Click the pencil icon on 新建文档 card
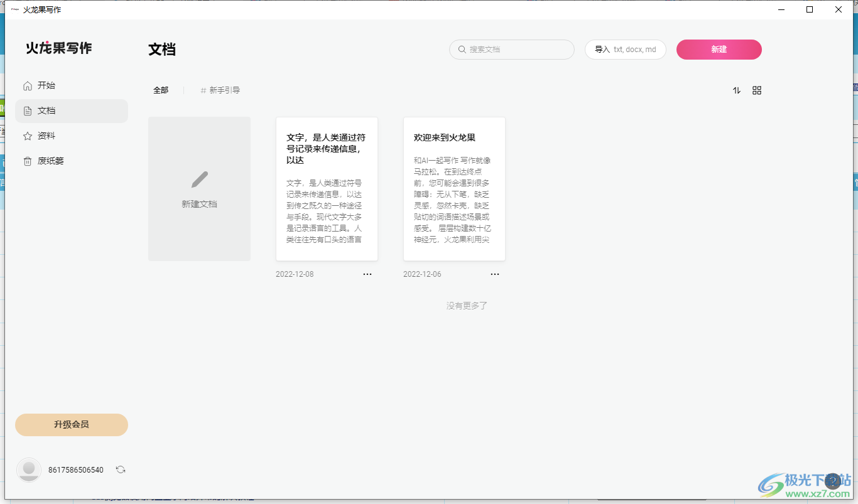Image resolution: width=858 pixels, height=504 pixels. (x=200, y=180)
